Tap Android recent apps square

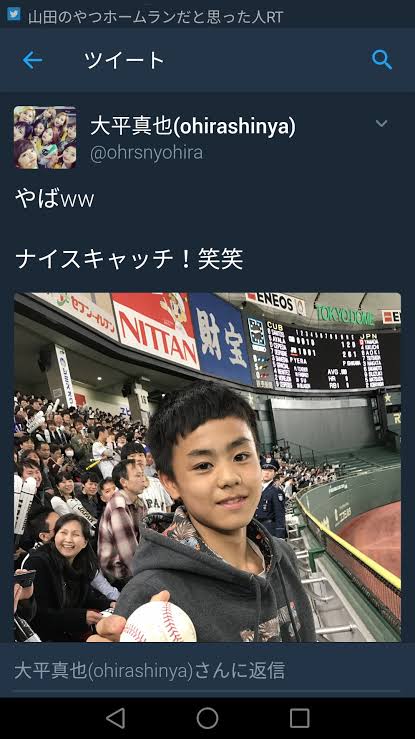[x=299, y=718]
